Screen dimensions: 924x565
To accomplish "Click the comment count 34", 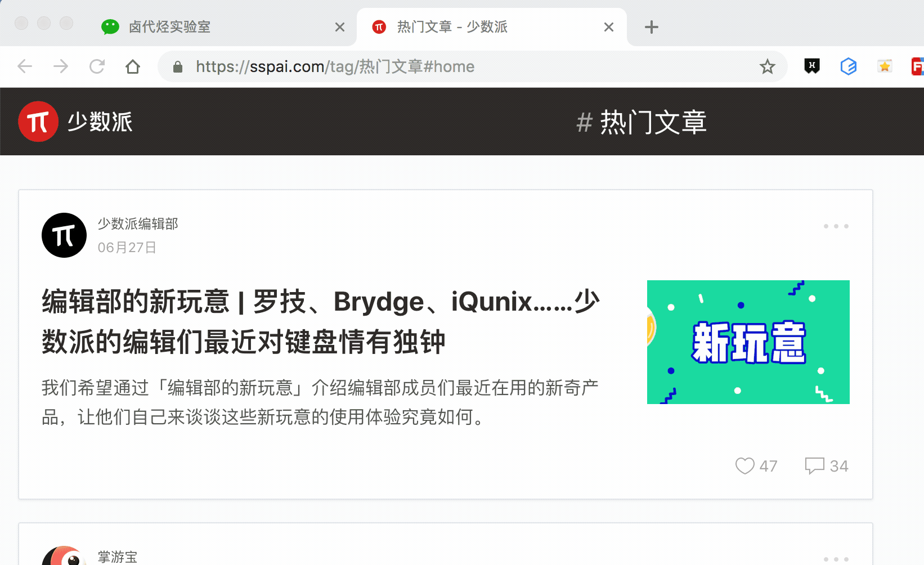I will coord(839,466).
